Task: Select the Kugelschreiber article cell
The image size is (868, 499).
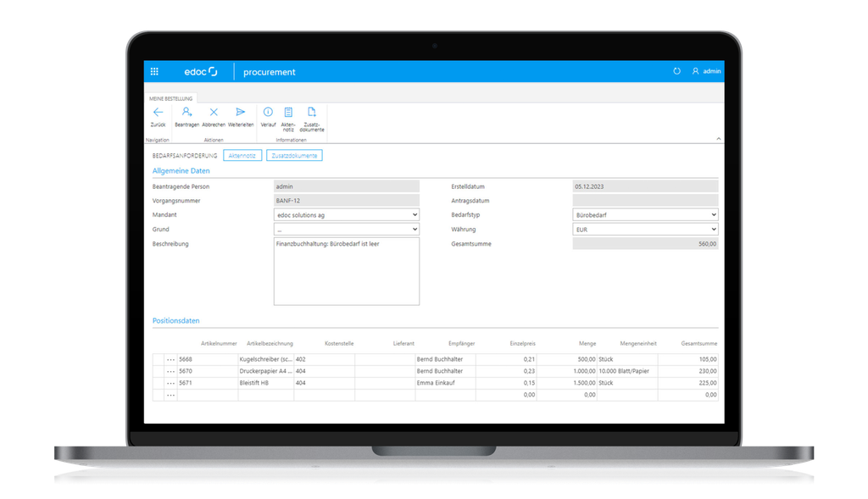Action: coord(265,359)
